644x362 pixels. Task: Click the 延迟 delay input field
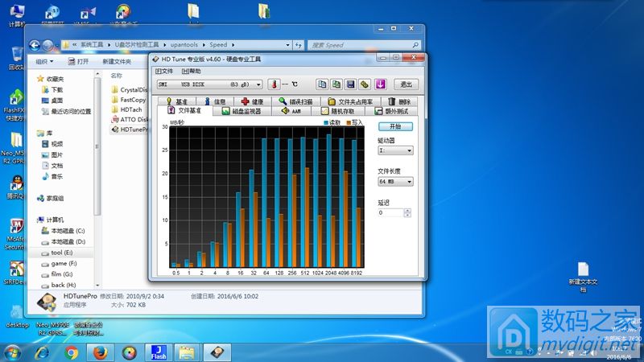391,212
